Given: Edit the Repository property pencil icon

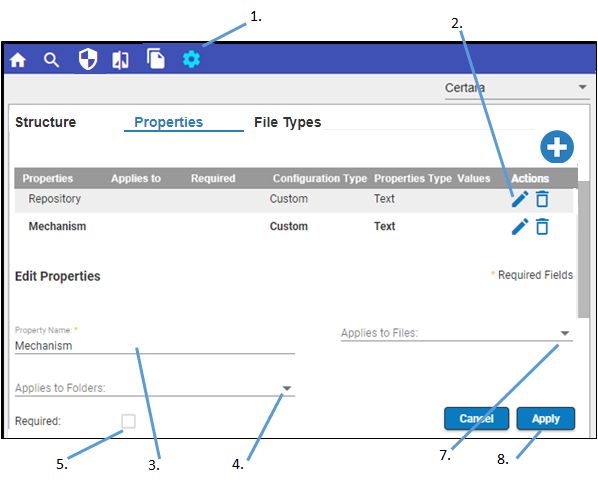Looking at the screenshot, I should pos(520,199).
